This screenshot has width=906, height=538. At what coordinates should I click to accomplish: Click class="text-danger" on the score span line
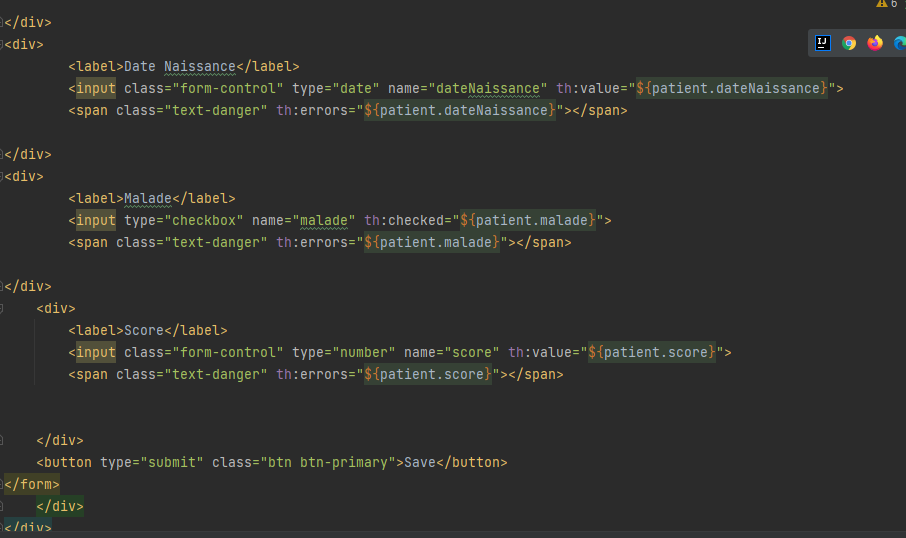click(x=192, y=374)
